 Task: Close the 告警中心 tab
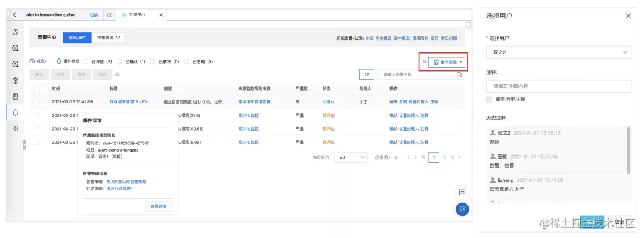tap(161, 15)
